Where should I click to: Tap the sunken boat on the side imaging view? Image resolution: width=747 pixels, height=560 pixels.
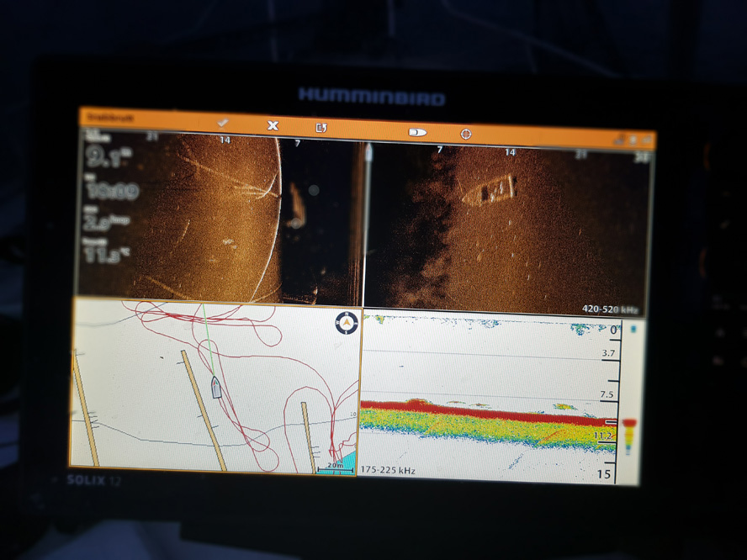pyautogui.click(x=490, y=191)
